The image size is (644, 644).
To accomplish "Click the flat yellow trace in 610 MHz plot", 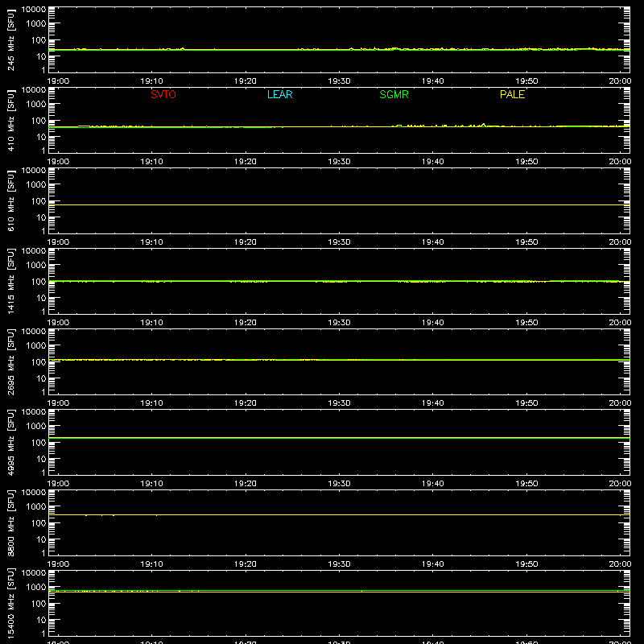I will tap(339, 204).
